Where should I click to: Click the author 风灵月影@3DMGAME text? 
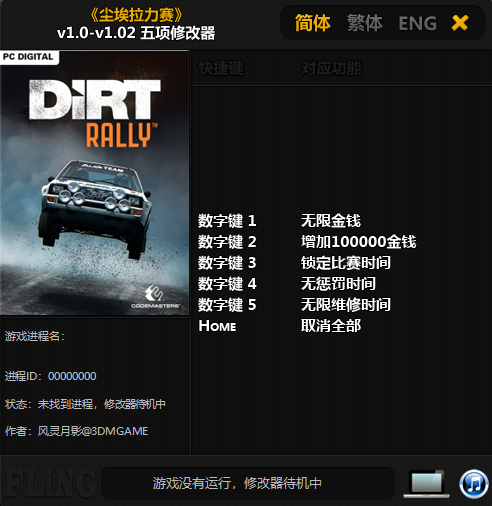93,431
